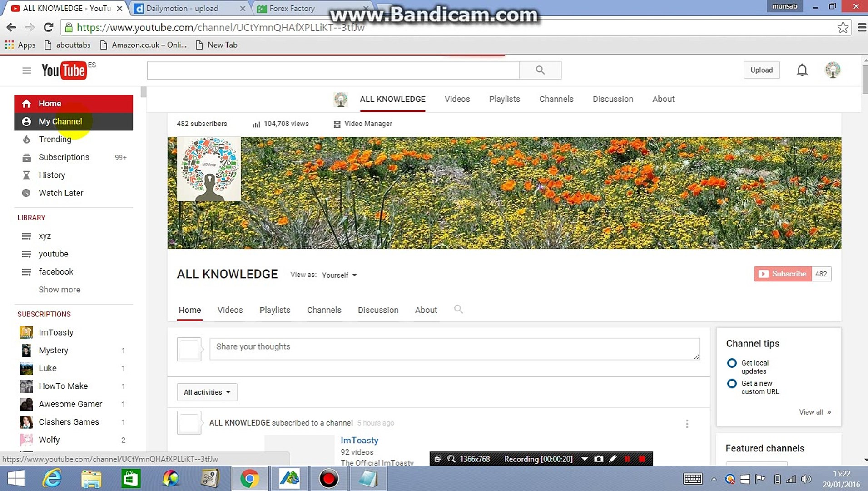This screenshot has width=868, height=491.
Task: Open the Discussion tab below the banner
Action: point(378,310)
